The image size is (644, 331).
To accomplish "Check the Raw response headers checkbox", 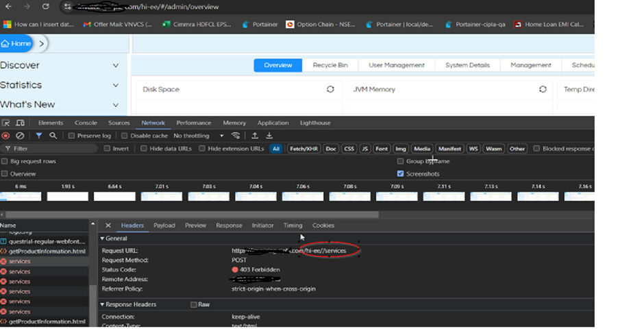I will [x=194, y=304].
